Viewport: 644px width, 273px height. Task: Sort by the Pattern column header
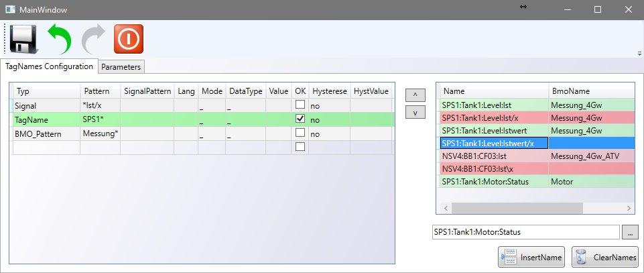100,91
